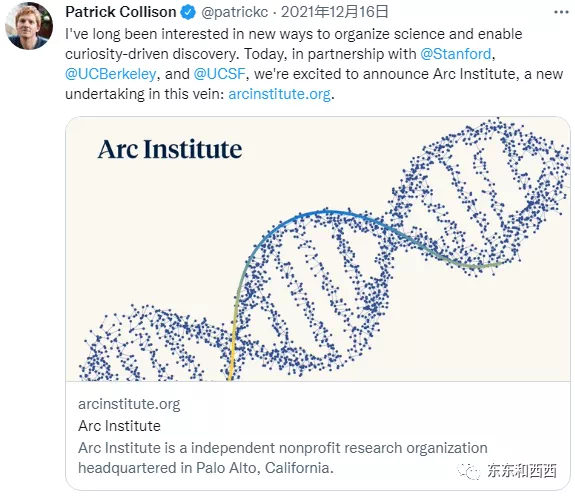The height and width of the screenshot is (496, 575).
Task: Click the Arc Institute card title
Action: tap(119, 426)
